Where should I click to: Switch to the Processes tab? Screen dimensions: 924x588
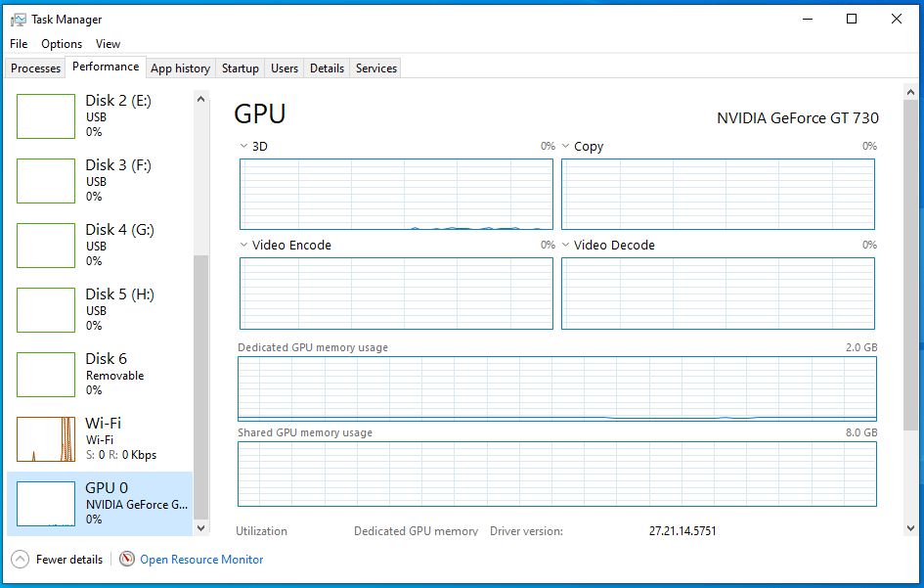[35, 68]
